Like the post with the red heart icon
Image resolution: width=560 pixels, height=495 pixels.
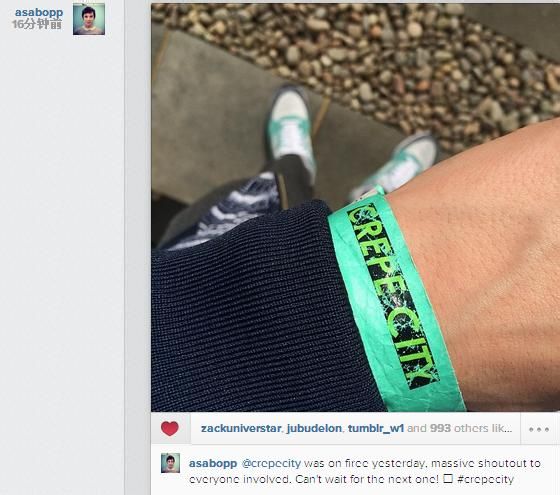[170, 429]
